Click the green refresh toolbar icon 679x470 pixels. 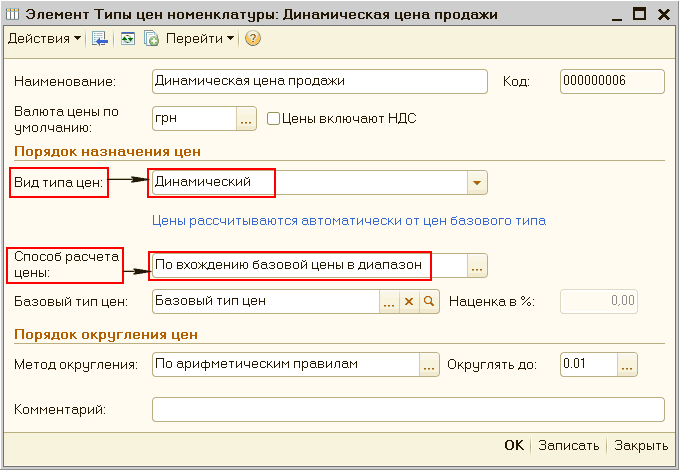(127, 39)
